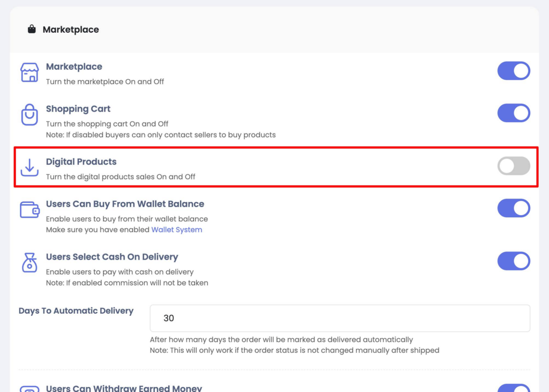Toggle Users Can Buy From Wallet Balance
The height and width of the screenshot is (392, 549).
coord(514,208)
